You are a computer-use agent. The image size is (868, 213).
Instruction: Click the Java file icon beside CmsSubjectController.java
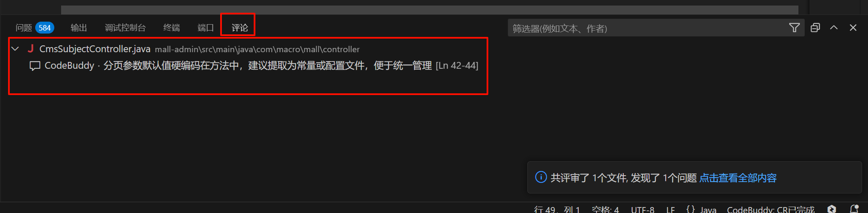(31, 49)
